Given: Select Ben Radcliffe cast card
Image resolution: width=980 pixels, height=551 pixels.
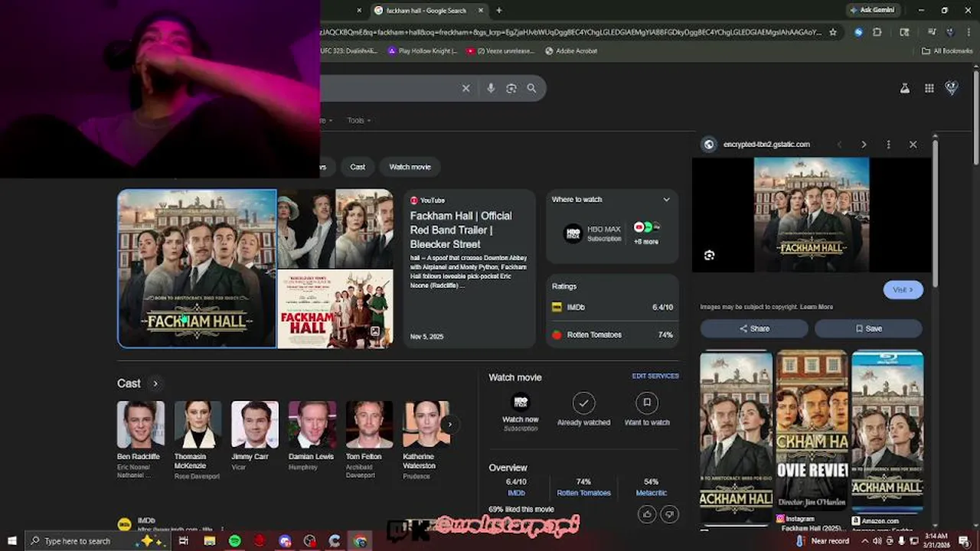Looking at the screenshot, I should click(140, 440).
